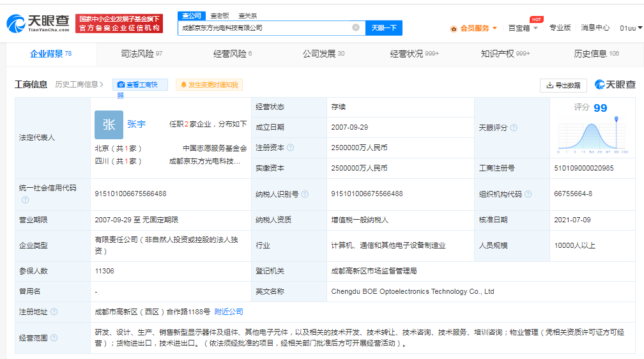This screenshot has height=359, width=644.
Task: Switch to the 经营状况 tab
Action: tap(415, 54)
